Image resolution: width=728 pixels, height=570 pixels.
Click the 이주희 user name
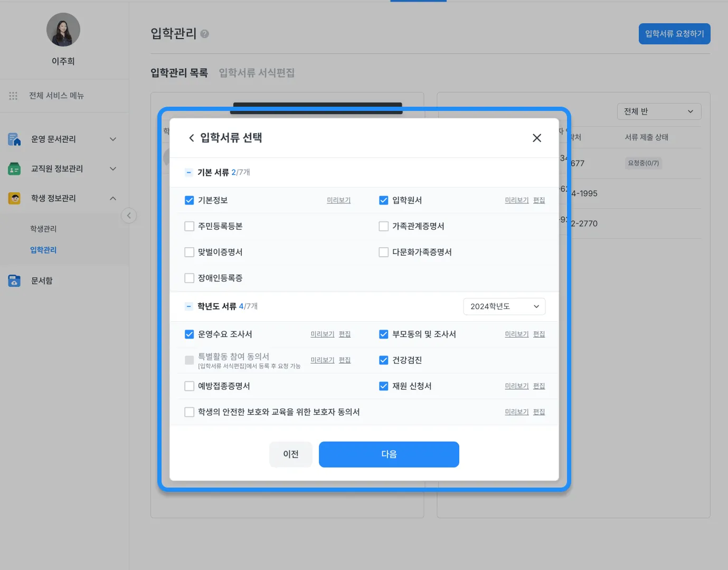(63, 61)
